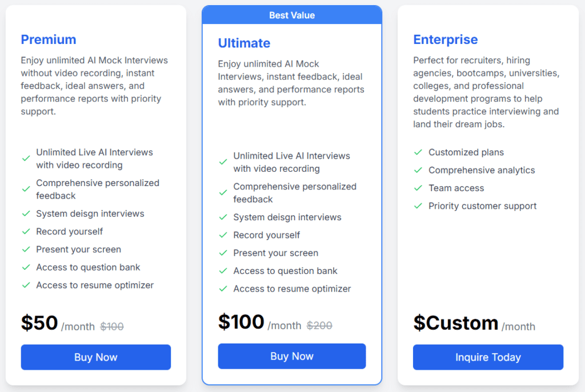
Task: Click the checkmark next to Customized plans
Action: [x=418, y=152]
